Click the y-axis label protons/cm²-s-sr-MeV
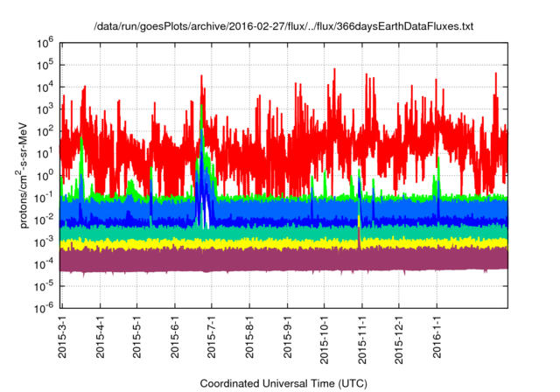This screenshot has height=392, width=560. (22, 175)
